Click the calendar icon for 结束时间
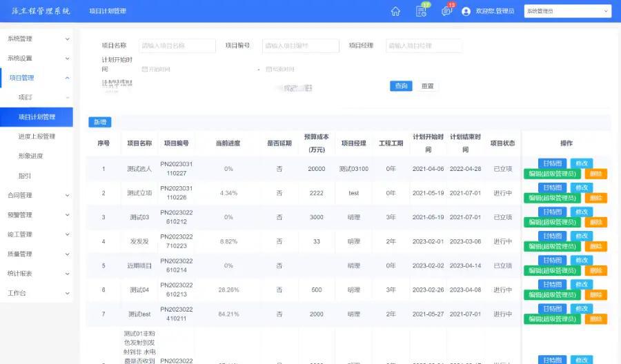 tap(267, 69)
